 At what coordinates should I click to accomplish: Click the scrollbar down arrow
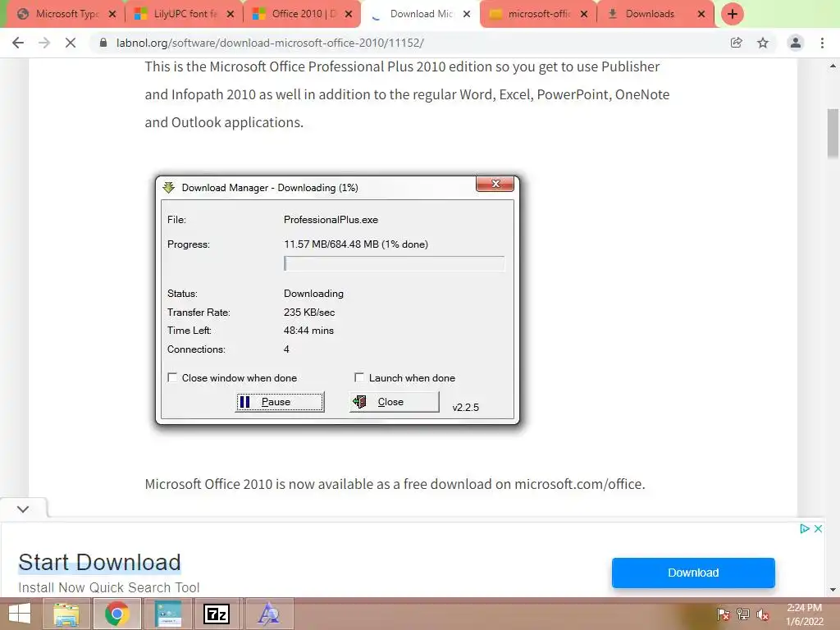click(833, 589)
